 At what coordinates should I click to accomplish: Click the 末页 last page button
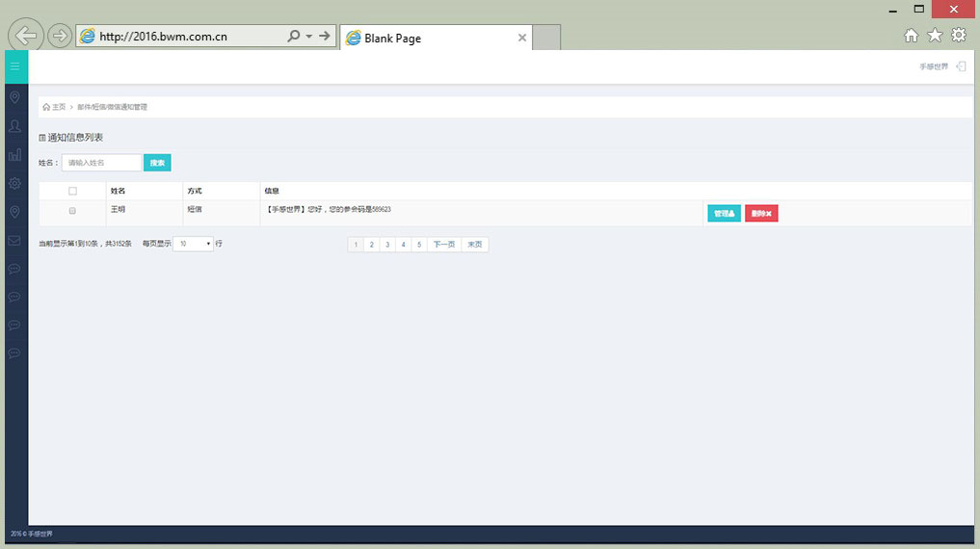coord(475,245)
